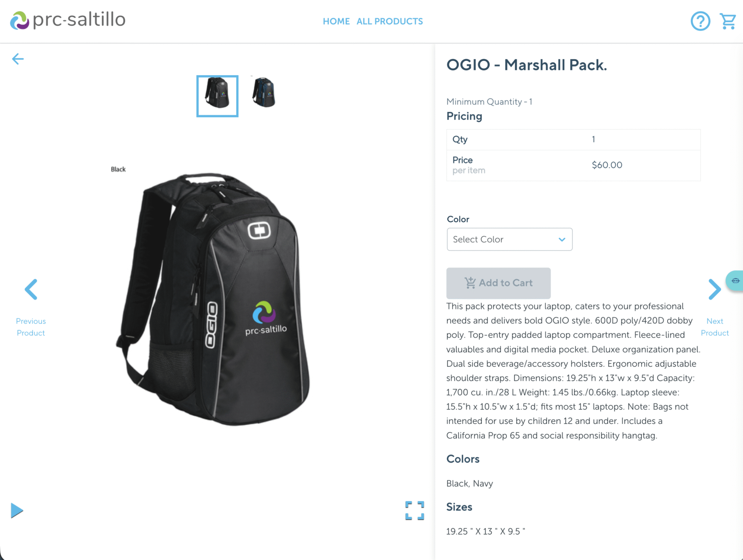Screen dimensions: 743x560
Task: Click the OGIO - Marshall Pack title
Action: click(x=526, y=65)
